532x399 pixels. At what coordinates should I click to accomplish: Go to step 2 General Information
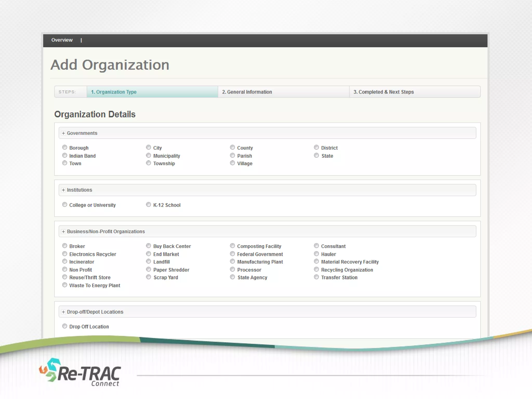(247, 92)
